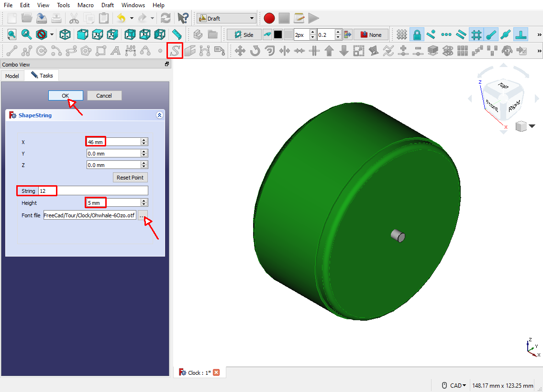
Task: Click the Measure distance ruler icon
Action: 177,34
